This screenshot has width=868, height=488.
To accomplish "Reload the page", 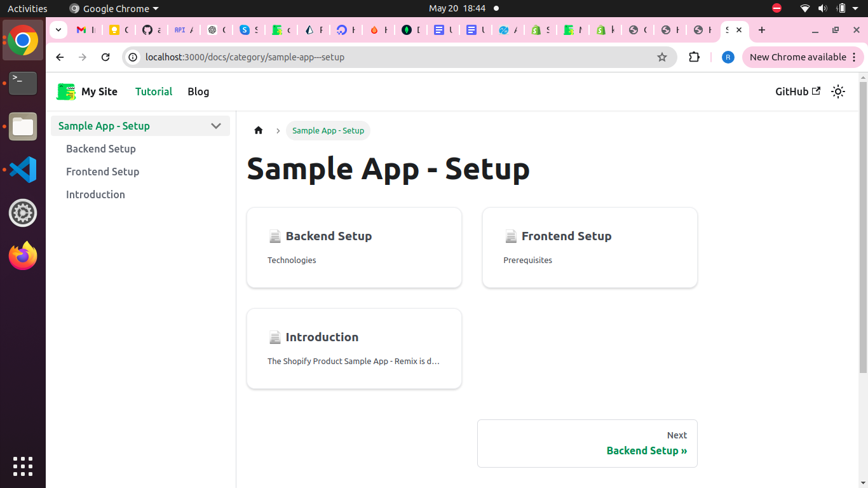I will [x=105, y=57].
